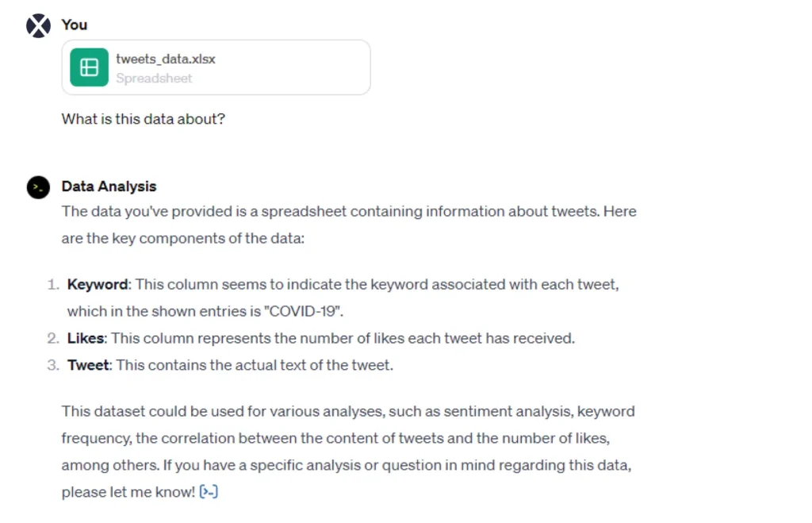Click the user profile avatar icon
This screenshot has height=523, width=812.
click(38, 25)
